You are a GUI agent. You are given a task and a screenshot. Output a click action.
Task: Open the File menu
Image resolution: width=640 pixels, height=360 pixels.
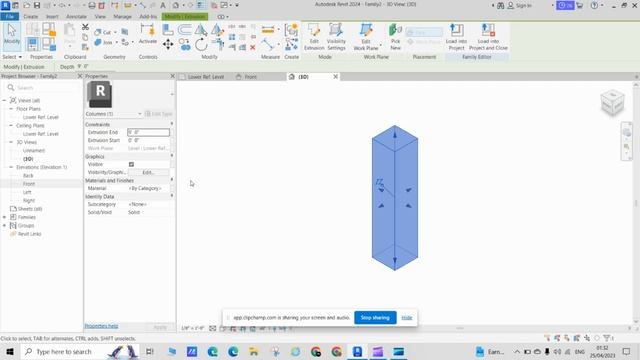pos(9,17)
